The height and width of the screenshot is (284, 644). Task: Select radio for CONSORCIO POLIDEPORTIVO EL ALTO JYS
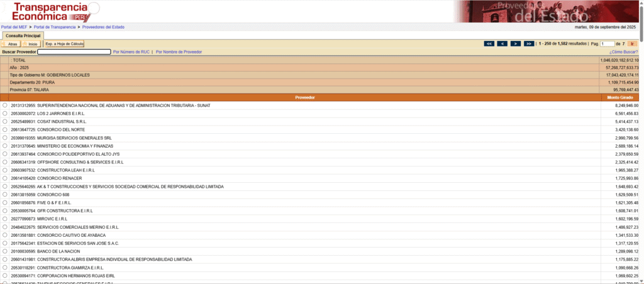5,154
